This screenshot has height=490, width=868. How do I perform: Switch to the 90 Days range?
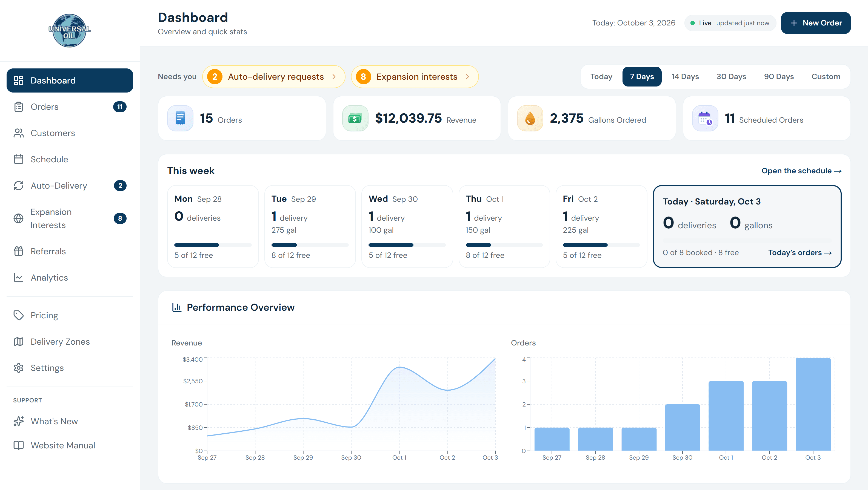click(779, 77)
